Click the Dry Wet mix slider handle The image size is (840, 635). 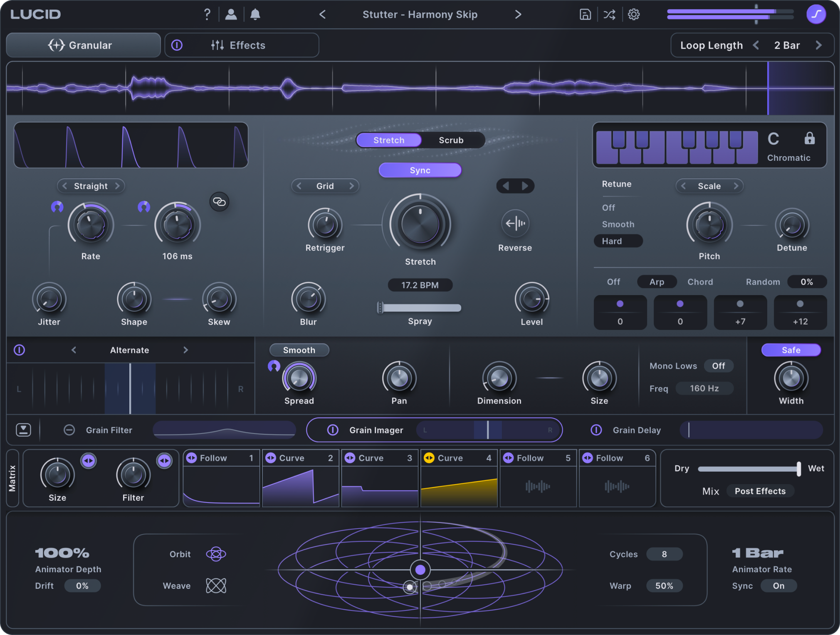[798, 469]
